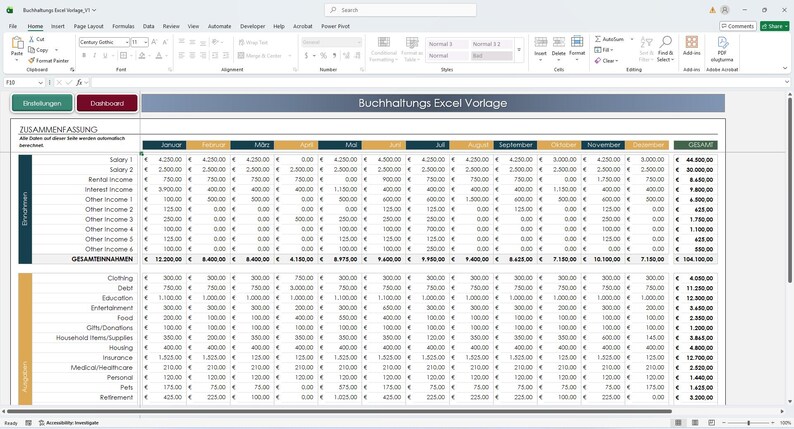Screen dimensions: 794x429
Task: Open Conditional Formatting in Styles group
Action: (x=384, y=49)
